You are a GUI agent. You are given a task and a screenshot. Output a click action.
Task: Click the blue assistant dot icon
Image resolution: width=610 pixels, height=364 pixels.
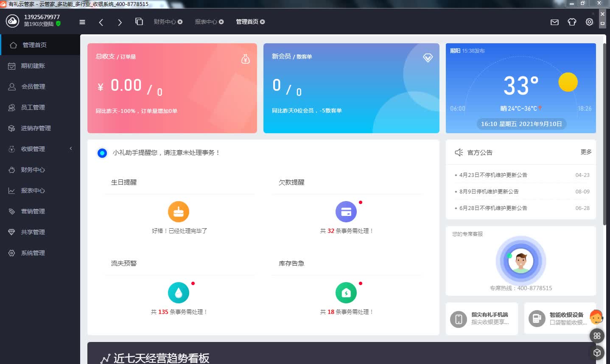[x=102, y=153]
